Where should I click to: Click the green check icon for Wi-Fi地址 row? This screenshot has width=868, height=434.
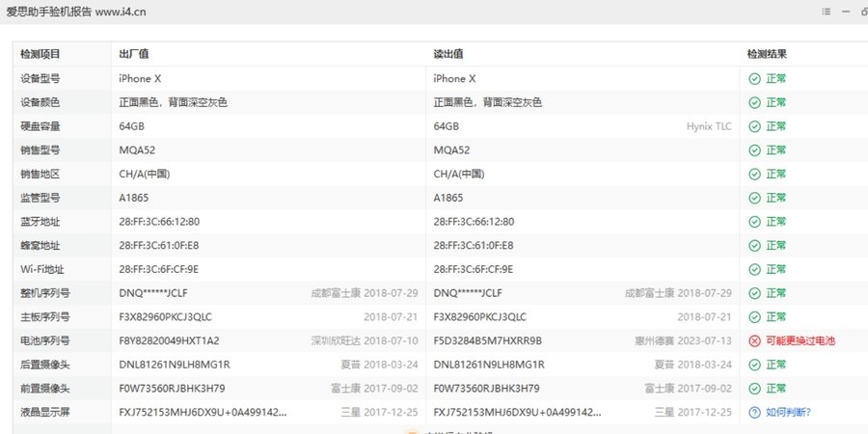pos(754,269)
